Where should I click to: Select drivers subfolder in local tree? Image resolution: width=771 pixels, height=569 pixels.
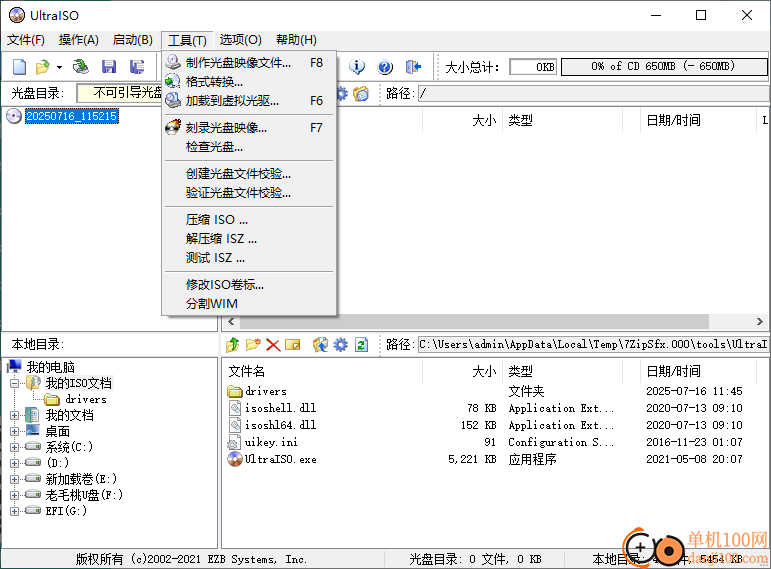click(86, 399)
